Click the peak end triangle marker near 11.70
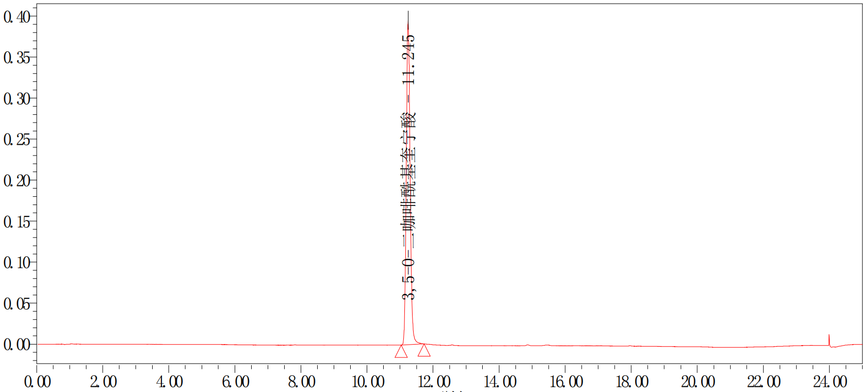This screenshot has width=868, height=392. pos(424,350)
